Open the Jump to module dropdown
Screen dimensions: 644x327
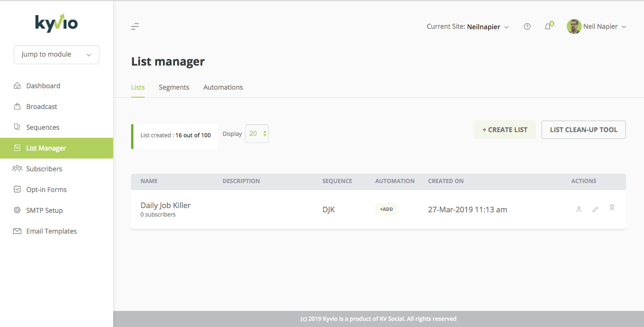click(x=57, y=55)
